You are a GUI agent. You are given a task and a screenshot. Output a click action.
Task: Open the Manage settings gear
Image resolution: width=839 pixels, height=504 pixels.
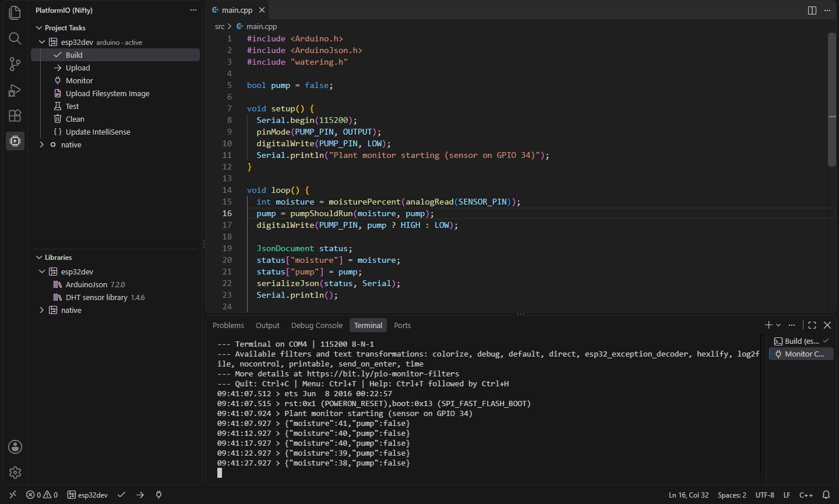[x=15, y=473]
